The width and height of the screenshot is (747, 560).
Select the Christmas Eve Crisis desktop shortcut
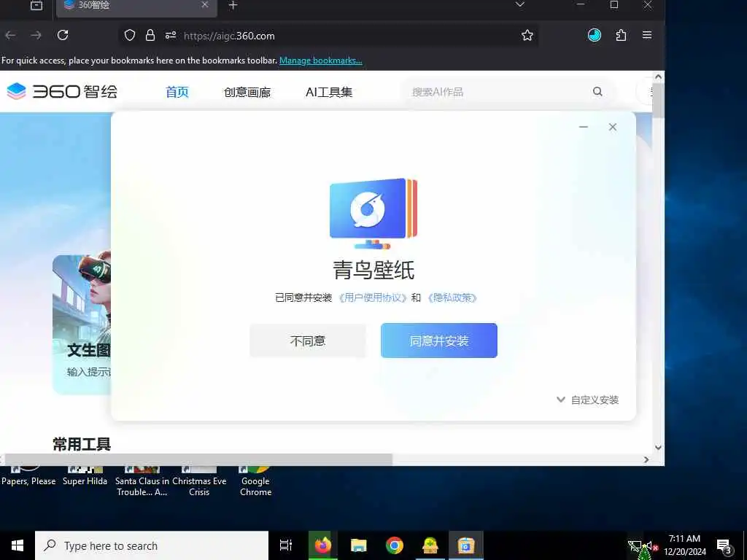(199, 481)
